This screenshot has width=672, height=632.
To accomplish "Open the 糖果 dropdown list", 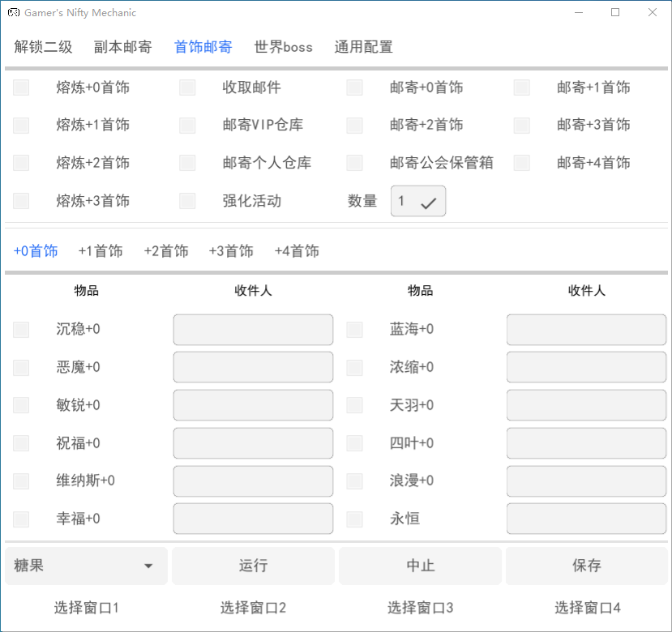I will tap(86, 566).
